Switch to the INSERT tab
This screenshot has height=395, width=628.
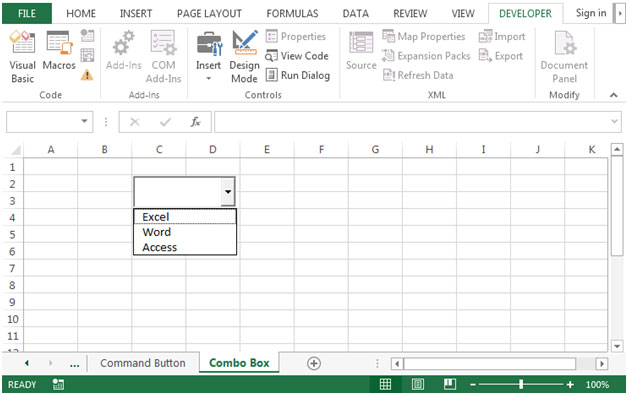(x=136, y=14)
